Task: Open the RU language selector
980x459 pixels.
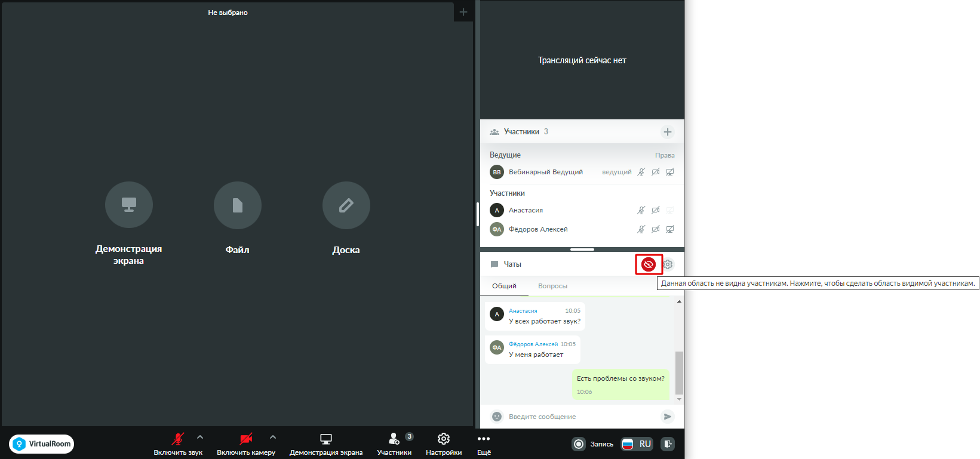Action: (x=637, y=444)
